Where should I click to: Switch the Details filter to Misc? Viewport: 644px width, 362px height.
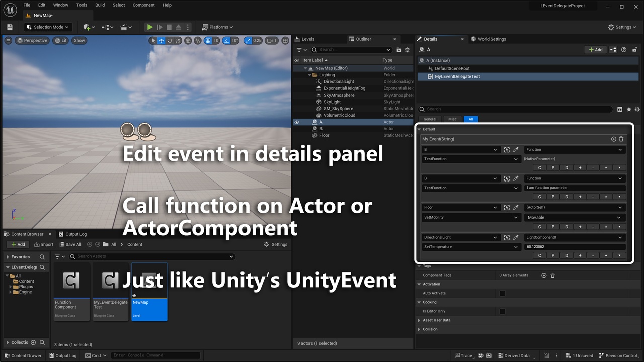pyautogui.click(x=452, y=119)
